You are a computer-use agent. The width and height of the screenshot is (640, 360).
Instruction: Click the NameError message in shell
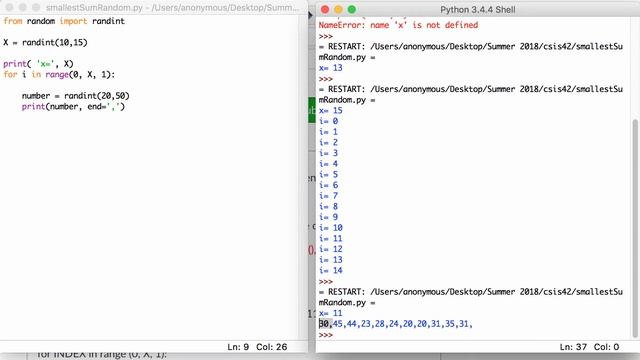(398, 25)
